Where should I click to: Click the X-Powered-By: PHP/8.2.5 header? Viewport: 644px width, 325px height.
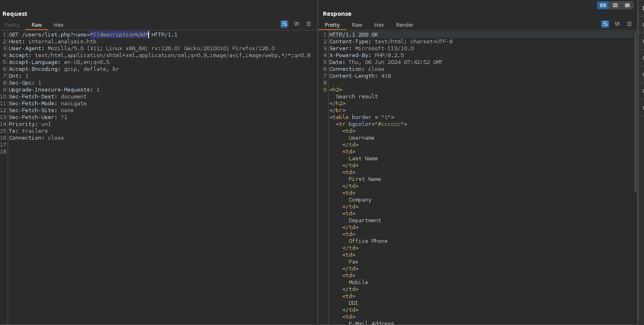(x=367, y=55)
